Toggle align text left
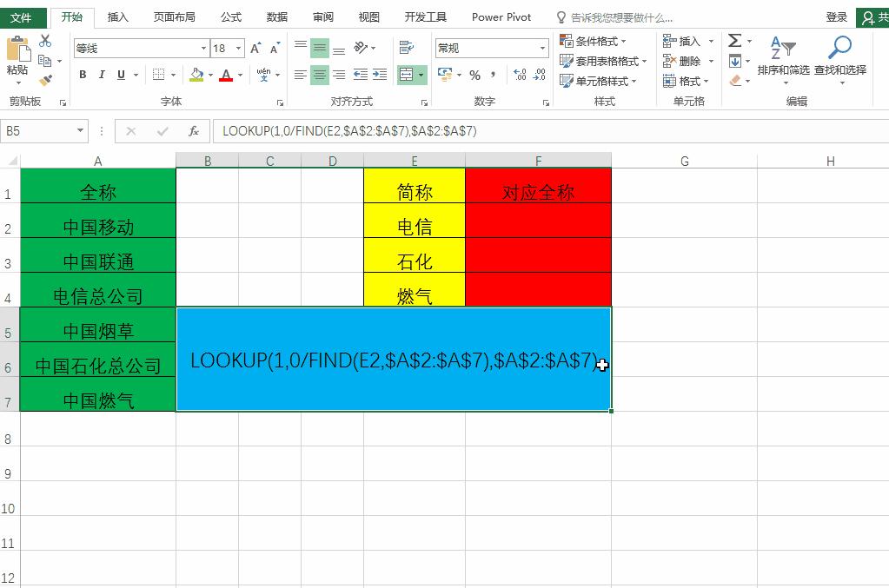This screenshot has width=889, height=588. click(x=301, y=74)
